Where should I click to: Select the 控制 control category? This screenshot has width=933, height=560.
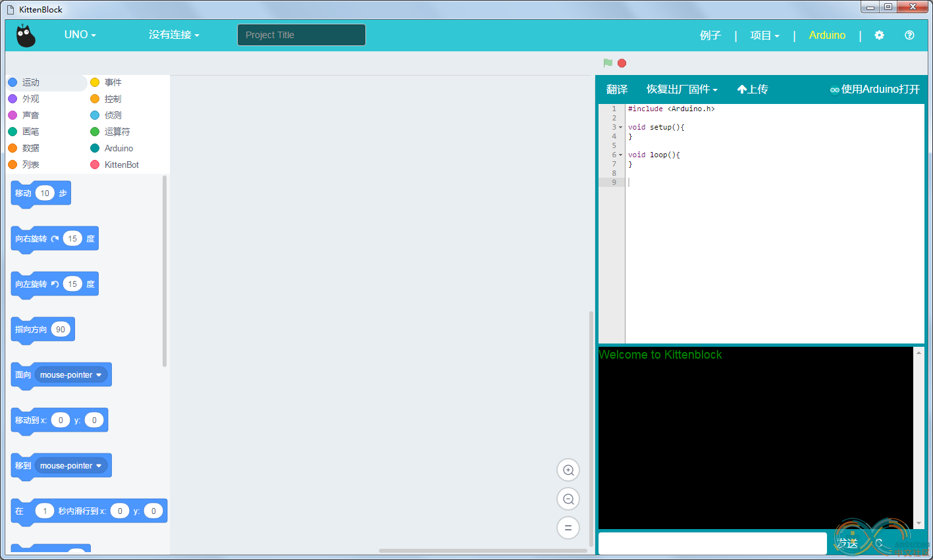click(128, 99)
